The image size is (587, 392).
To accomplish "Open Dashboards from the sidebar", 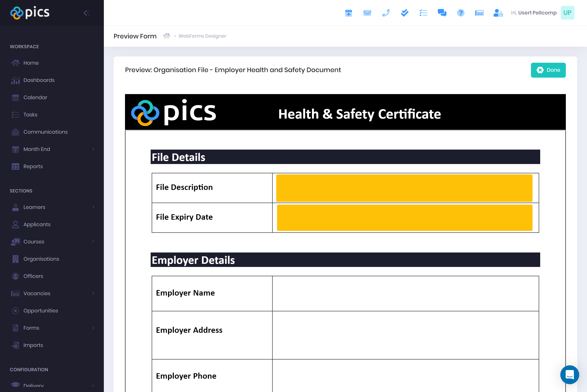I will [x=39, y=80].
